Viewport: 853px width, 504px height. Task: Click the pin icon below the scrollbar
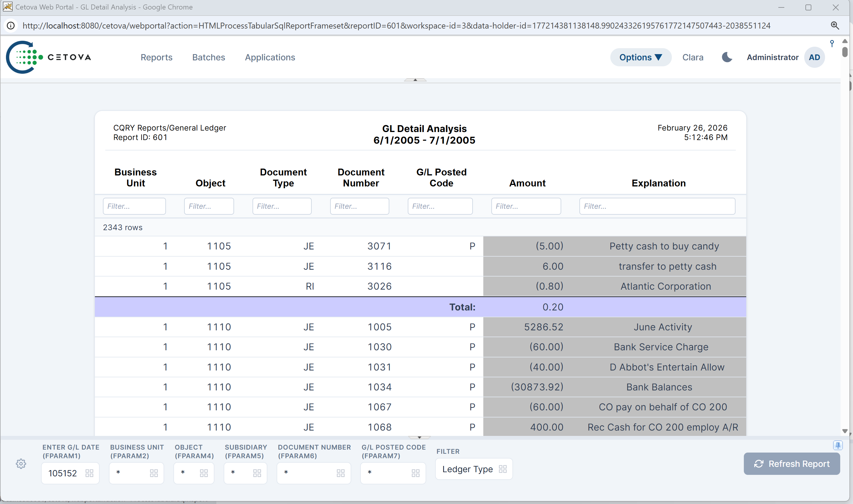tap(838, 445)
